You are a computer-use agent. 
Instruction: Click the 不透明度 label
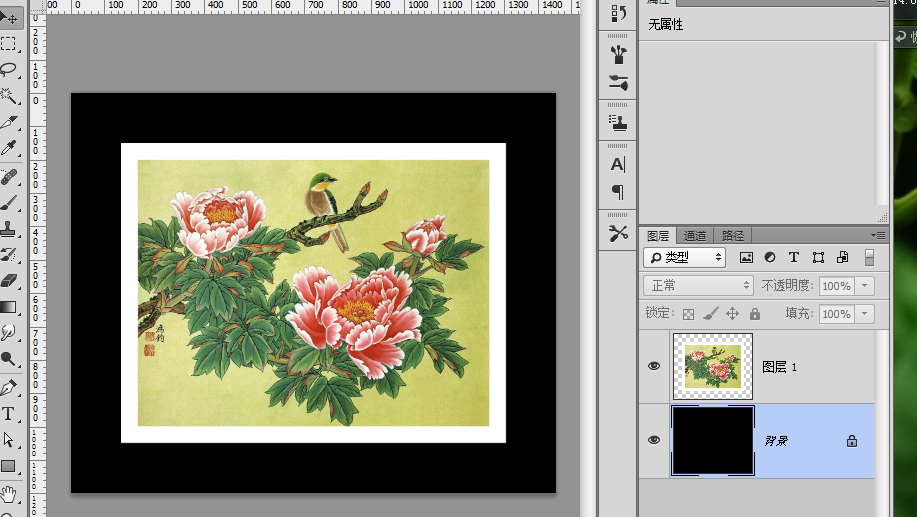pos(787,285)
